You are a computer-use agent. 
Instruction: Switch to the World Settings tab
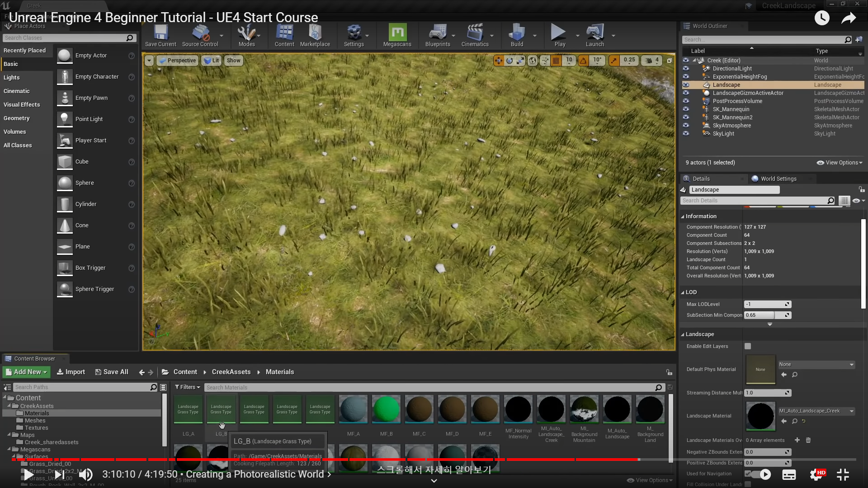pos(778,179)
